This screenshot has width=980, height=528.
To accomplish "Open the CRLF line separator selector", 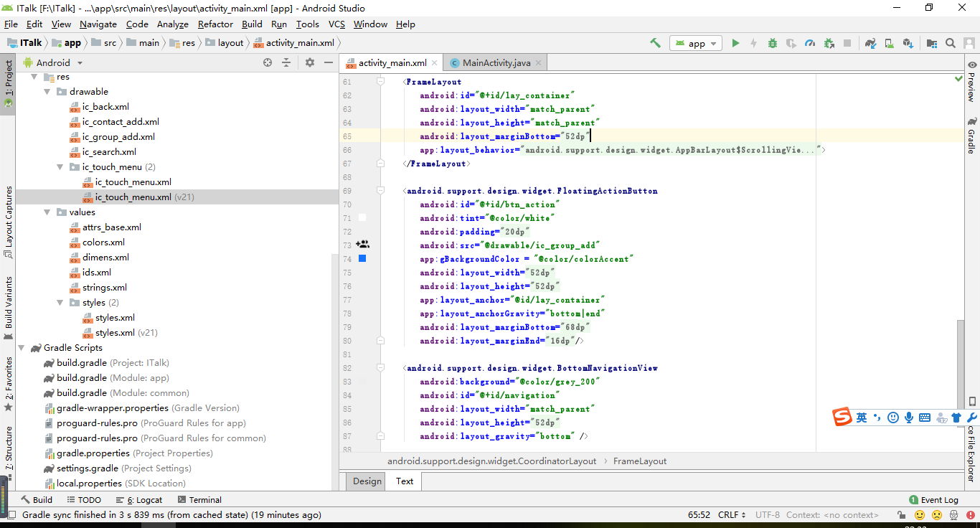I will click(x=732, y=515).
